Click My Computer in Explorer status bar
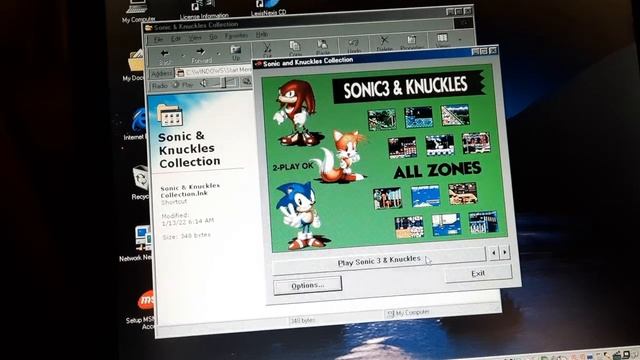 [x=408, y=313]
